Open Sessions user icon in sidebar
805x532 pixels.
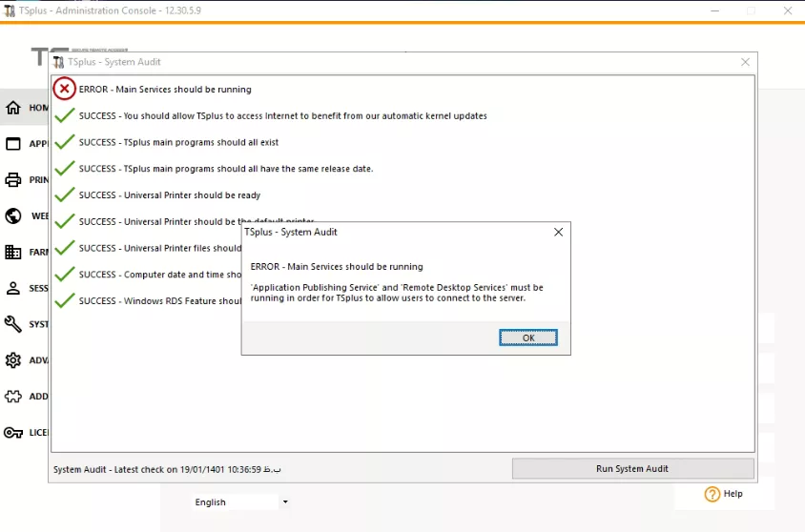pyautogui.click(x=12, y=288)
